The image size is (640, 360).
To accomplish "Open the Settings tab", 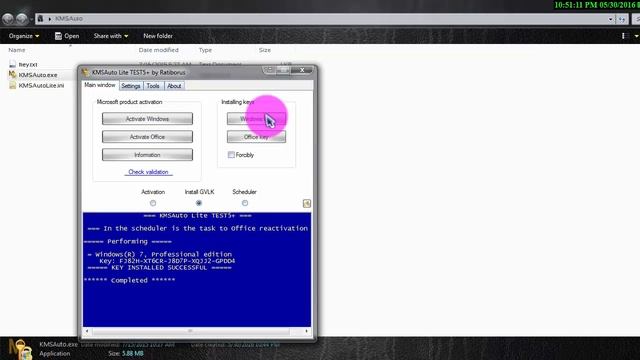I will [x=131, y=86].
